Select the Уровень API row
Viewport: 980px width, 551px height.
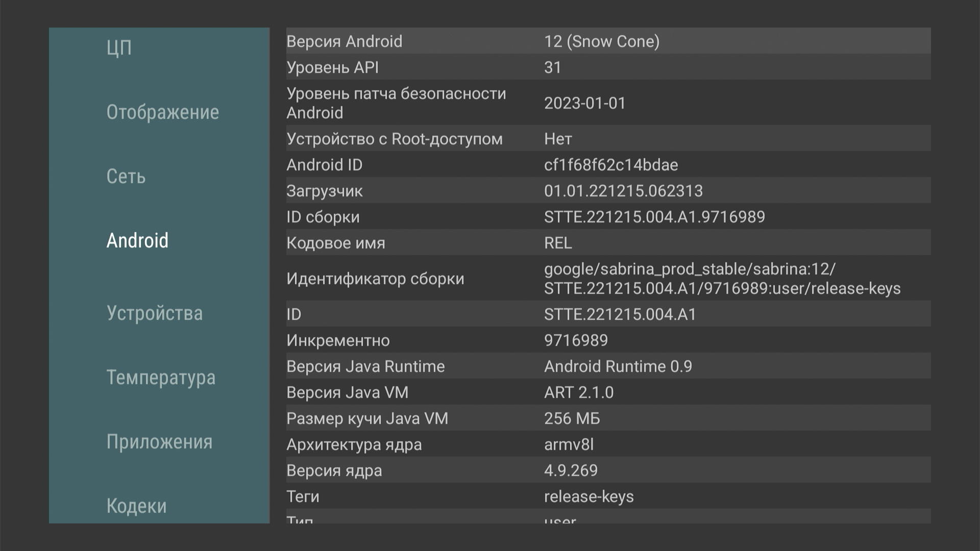coord(607,67)
